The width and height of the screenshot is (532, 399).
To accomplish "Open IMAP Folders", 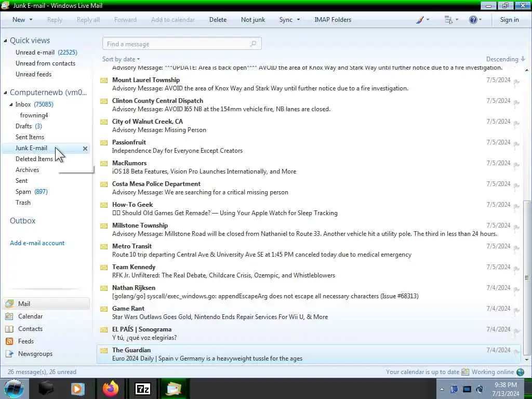I will pyautogui.click(x=332, y=20).
